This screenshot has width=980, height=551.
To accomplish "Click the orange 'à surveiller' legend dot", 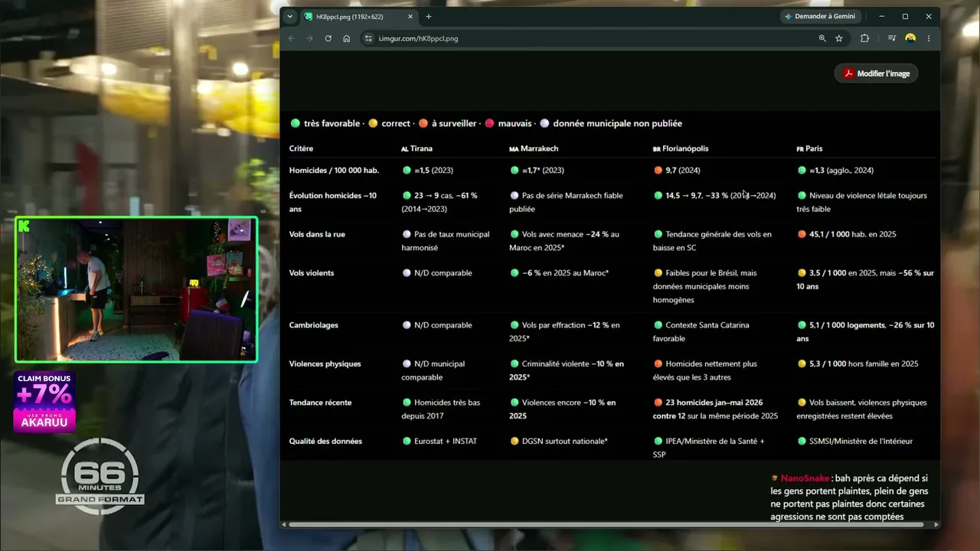I will [x=423, y=123].
